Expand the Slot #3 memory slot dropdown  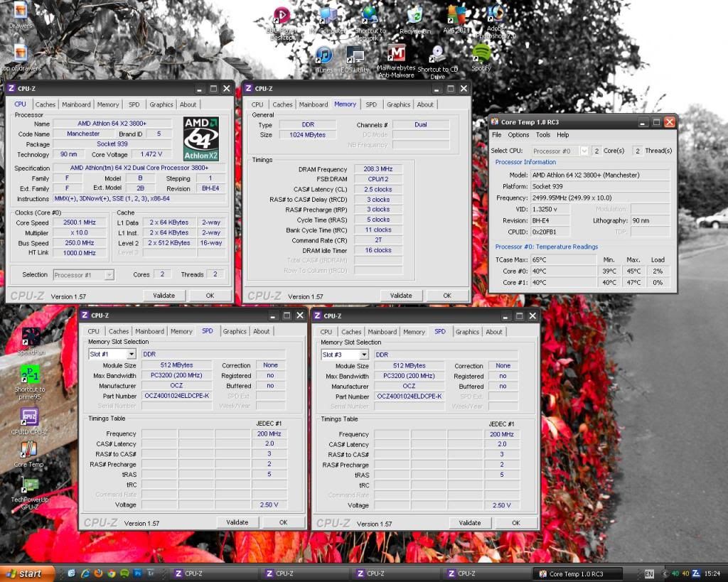(x=364, y=355)
